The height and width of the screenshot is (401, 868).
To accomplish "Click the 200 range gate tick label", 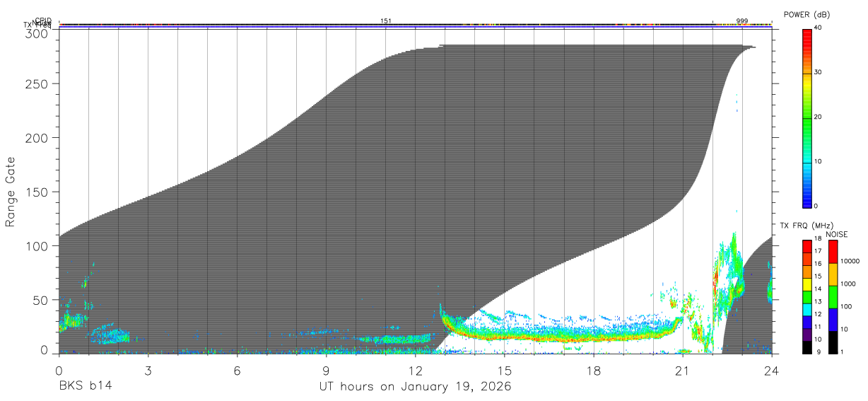I will click(37, 138).
